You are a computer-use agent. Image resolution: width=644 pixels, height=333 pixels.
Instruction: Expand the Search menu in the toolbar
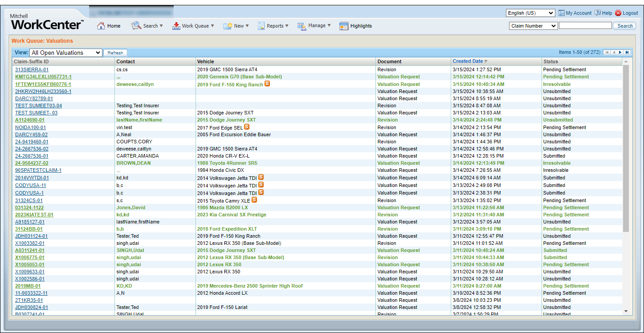pyautogui.click(x=147, y=26)
